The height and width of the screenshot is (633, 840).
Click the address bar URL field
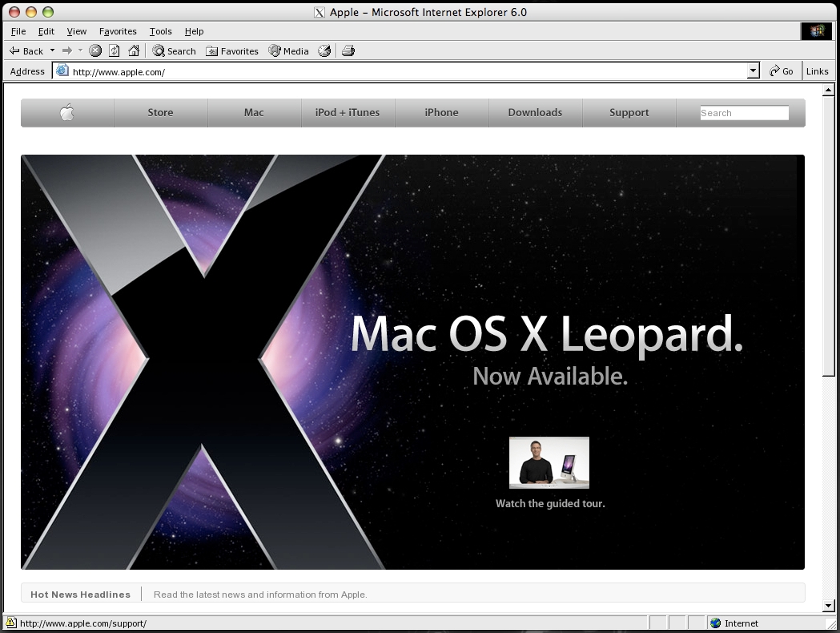[x=407, y=71]
